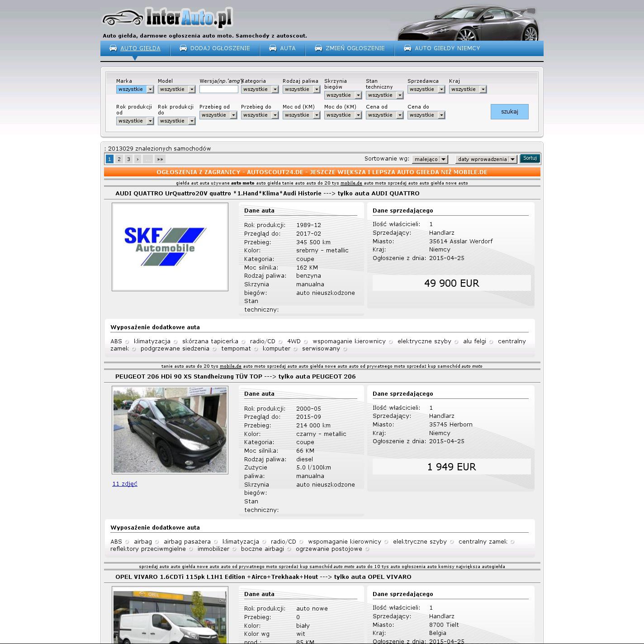Open the white Opel Vivaro van photo
This screenshot has height=644, width=644.
pos(170,616)
